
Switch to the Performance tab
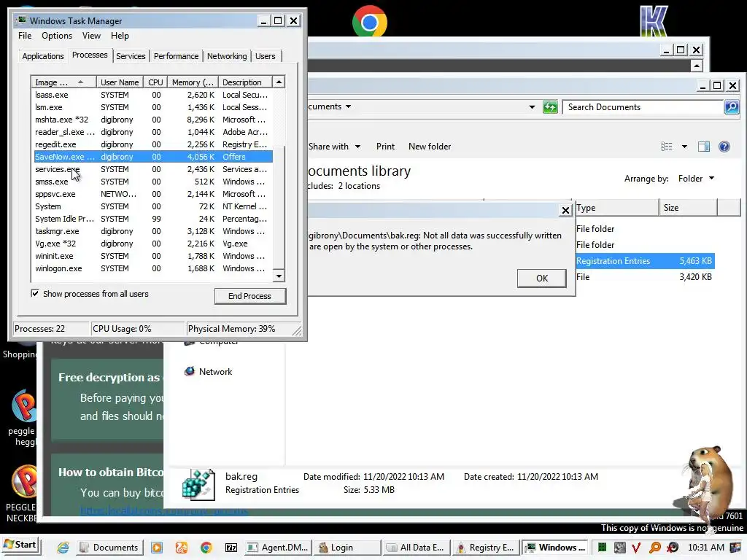click(x=176, y=56)
